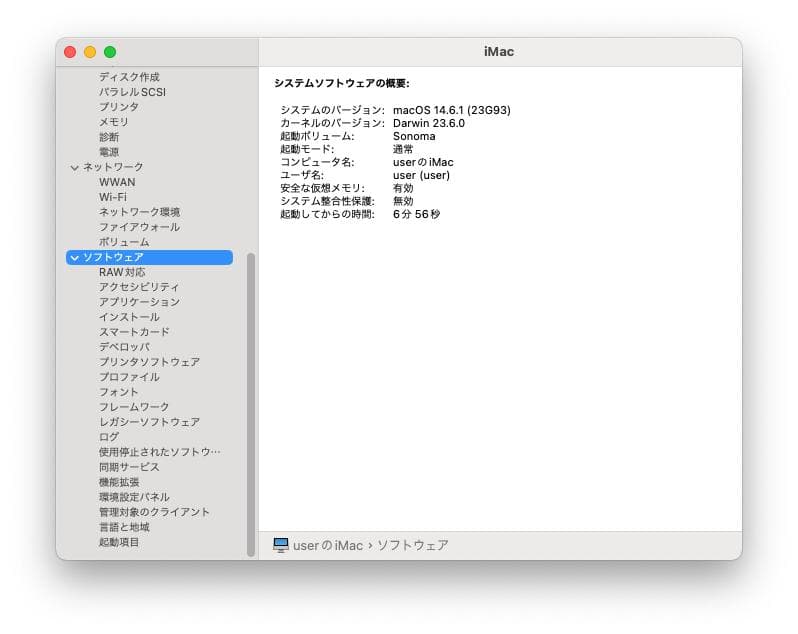The image size is (798, 634).
Task: Minimize window with the yellow button
Action: (90, 52)
